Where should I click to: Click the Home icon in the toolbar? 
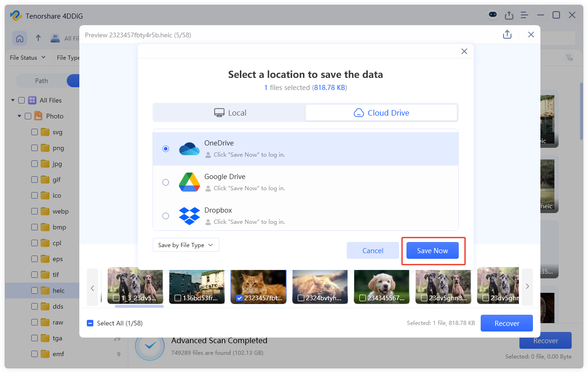19,38
